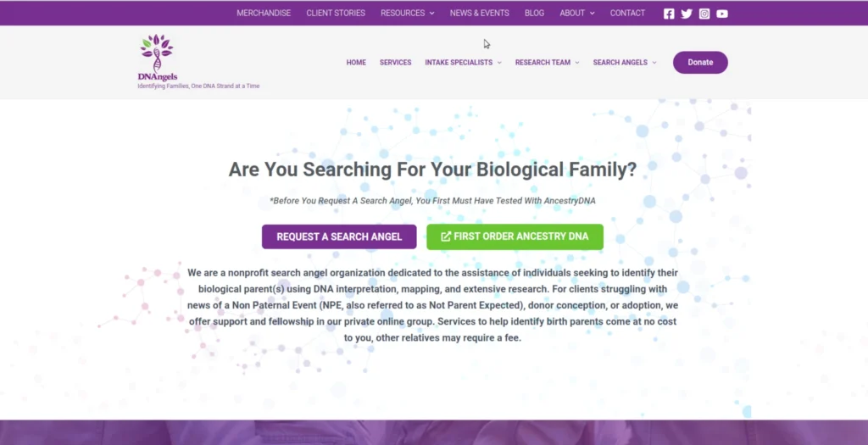The width and height of the screenshot is (868, 445).
Task: Expand the Research Team submenu
Action: click(x=547, y=63)
